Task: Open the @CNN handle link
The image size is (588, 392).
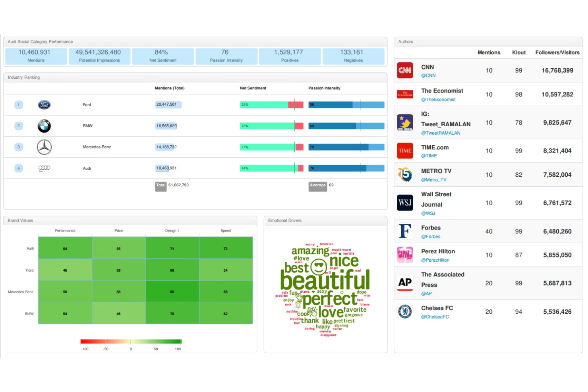Action: pos(428,75)
